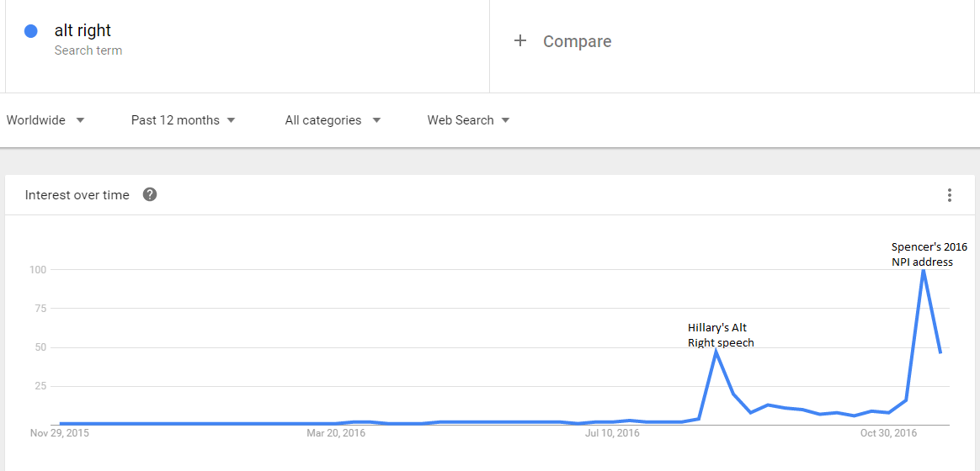Click the Search term subtitle text

88,50
